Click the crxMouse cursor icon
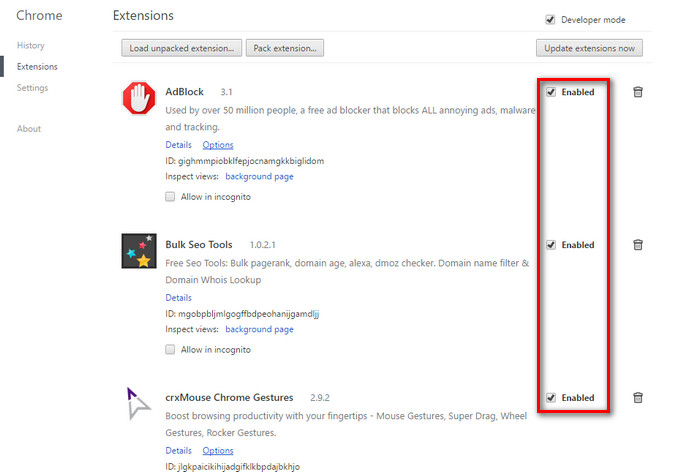700x472 pixels. (x=138, y=403)
